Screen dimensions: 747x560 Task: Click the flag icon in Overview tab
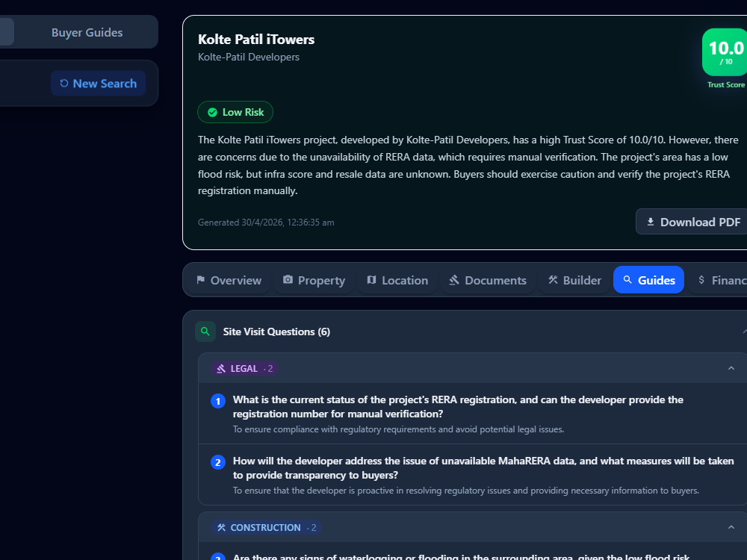click(x=200, y=280)
